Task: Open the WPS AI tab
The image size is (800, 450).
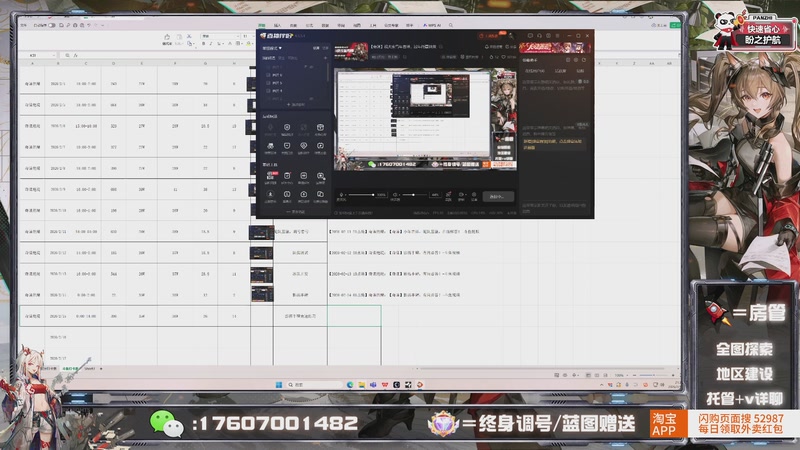Action: coord(432,26)
